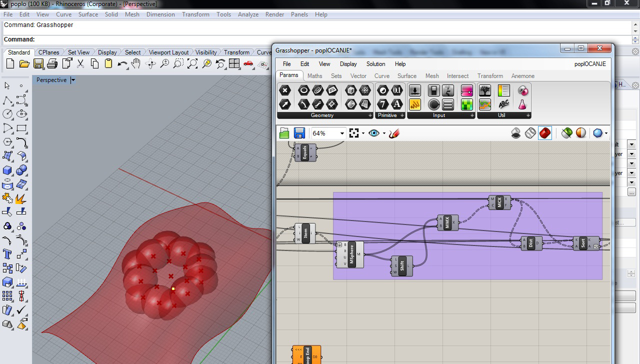The width and height of the screenshot is (640, 364).
Task: Click the Grasshopper Open File icon
Action: tap(284, 133)
